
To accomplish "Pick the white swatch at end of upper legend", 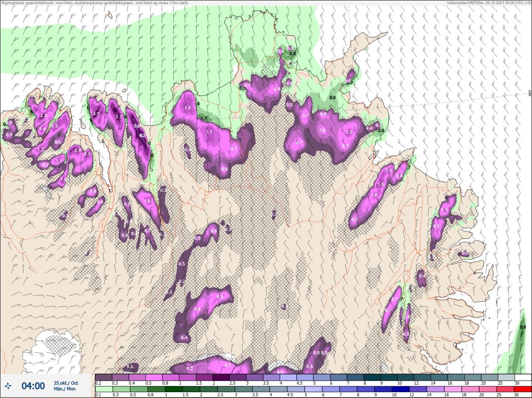I will [x=522, y=377].
